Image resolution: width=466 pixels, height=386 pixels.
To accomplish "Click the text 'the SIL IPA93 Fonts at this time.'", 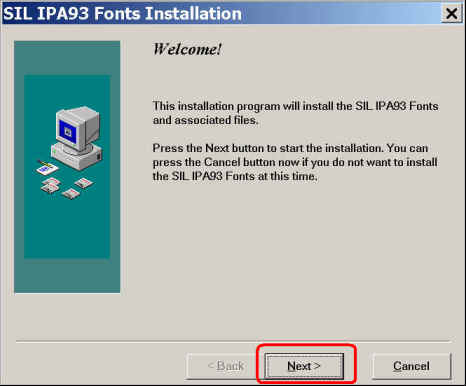I will (x=235, y=176).
